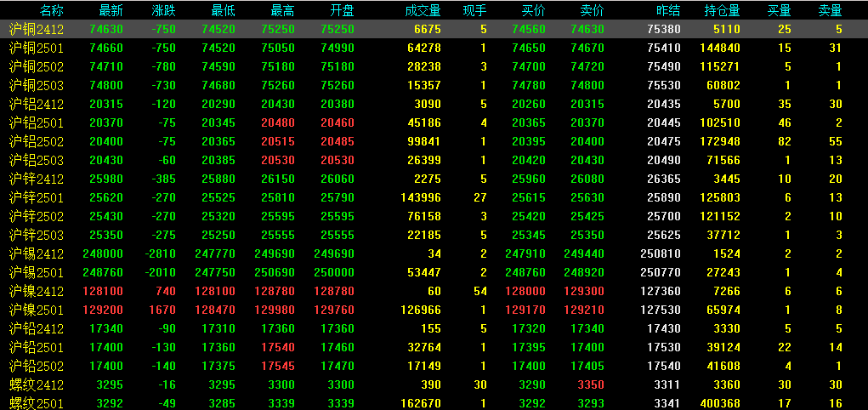
Task: Click 沪镍2501 成交量 value 126966
Action: click(421, 310)
